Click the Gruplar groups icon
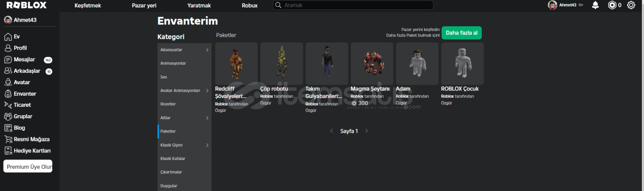 (8, 117)
